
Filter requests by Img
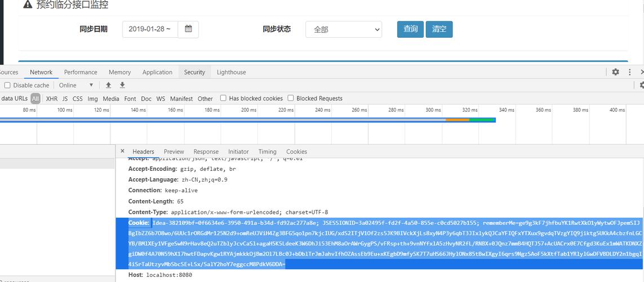(93, 99)
